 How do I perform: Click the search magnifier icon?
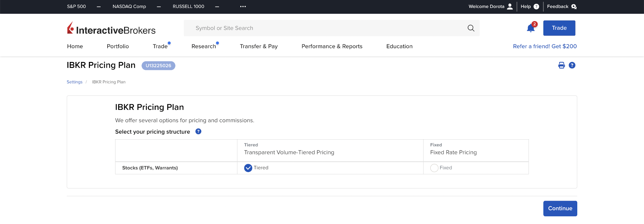coord(471,28)
